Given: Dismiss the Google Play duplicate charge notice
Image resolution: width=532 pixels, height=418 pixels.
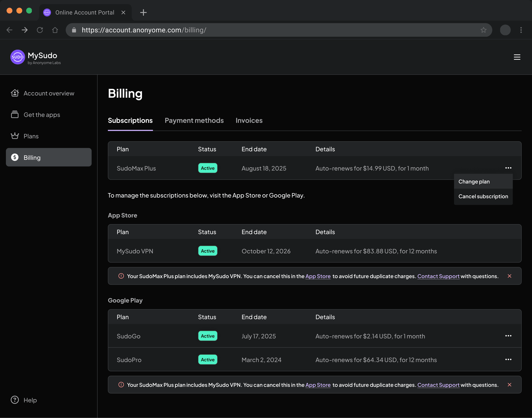Looking at the screenshot, I should tap(509, 385).
